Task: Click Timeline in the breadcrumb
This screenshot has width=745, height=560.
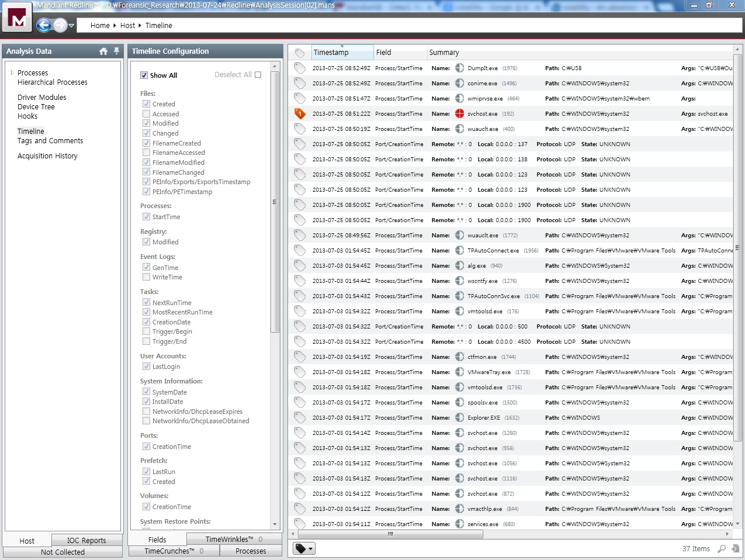Action: (159, 26)
